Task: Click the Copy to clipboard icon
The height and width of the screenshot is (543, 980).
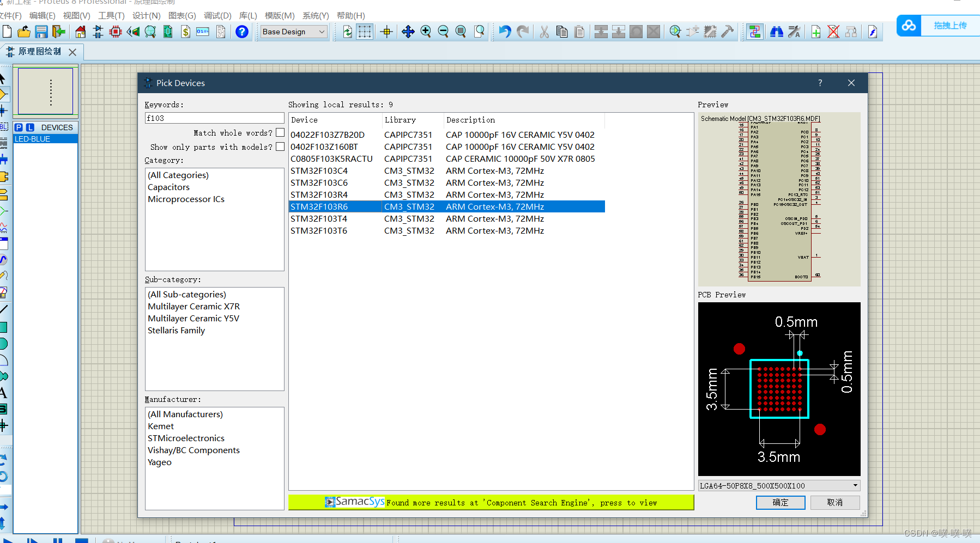Action: [562, 32]
